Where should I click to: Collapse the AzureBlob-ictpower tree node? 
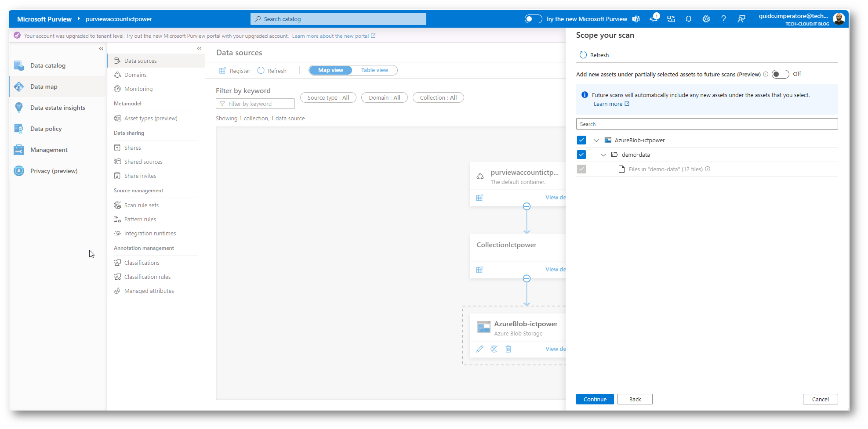click(x=596, y=141)
